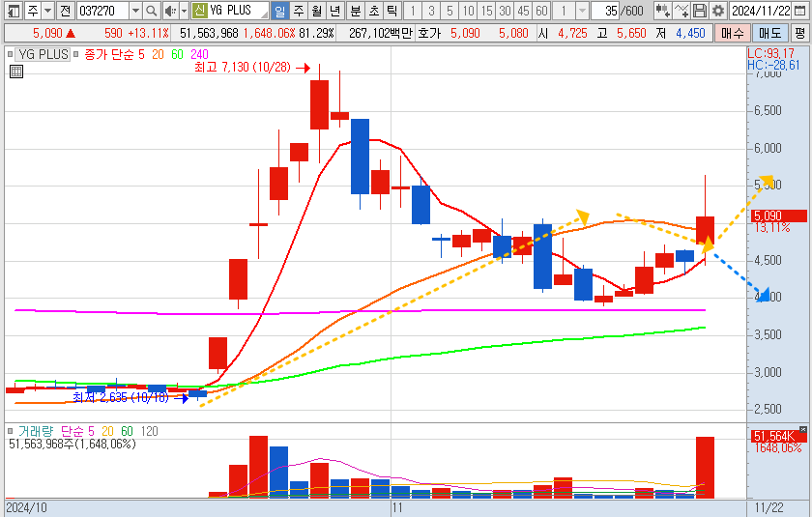This screenshot has width=812, height=517.
Task: Add an indicator with the line-plus icon
Action: [x=681, y=11]
